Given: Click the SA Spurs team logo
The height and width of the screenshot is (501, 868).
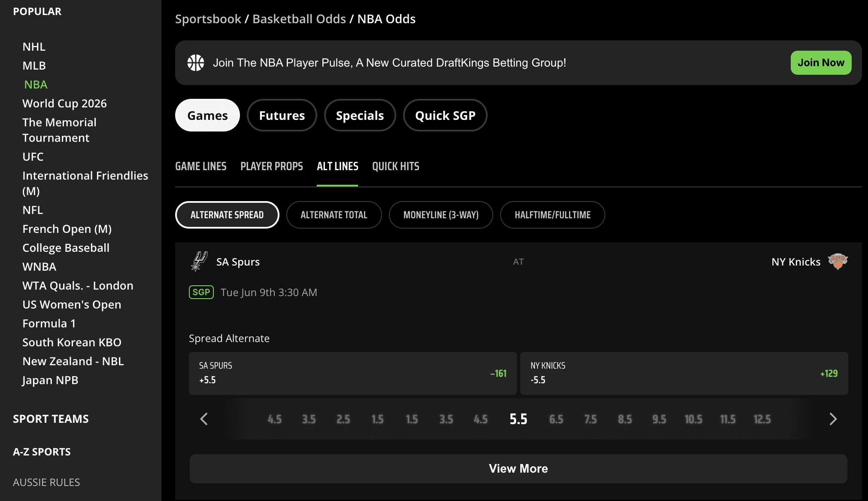Looking at the screenshot, I should (199, 261).
